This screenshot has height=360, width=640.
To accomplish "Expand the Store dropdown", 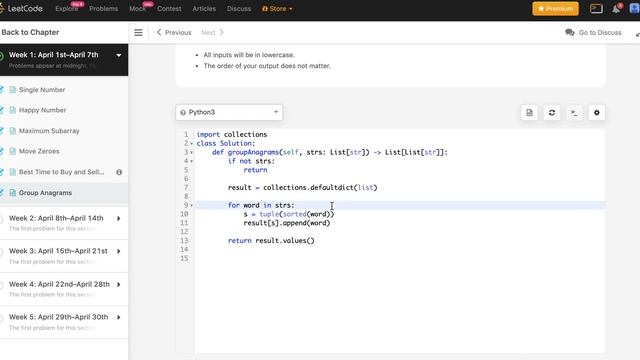I will [277, 9].
